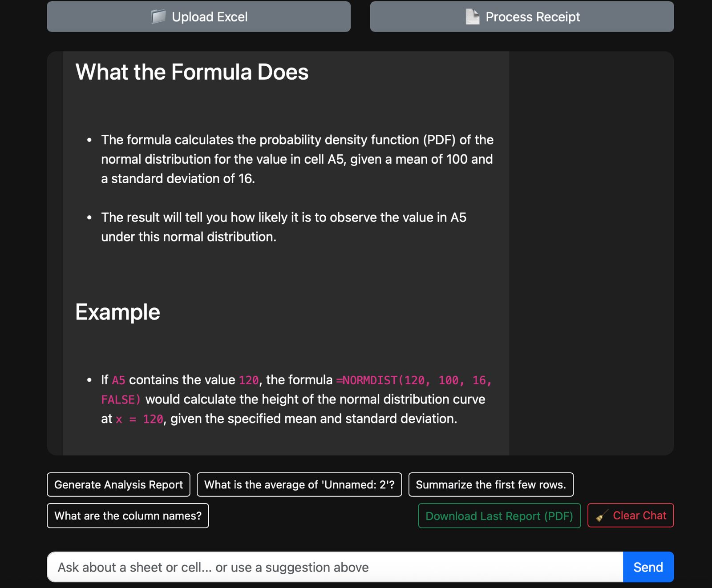Click the folder icon on Upload Excel
Image resolution: width=712 pixels, height=588 pixels.
point(158,16)
